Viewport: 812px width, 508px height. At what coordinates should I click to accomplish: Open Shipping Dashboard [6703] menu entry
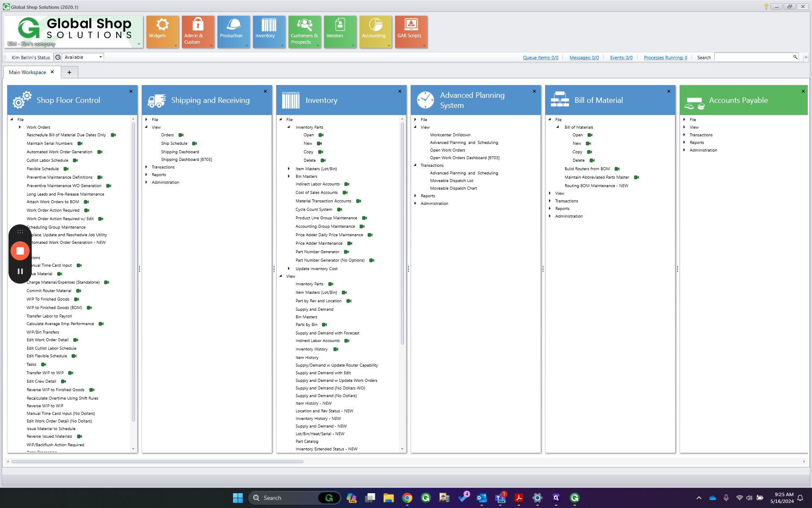(x=186, y=160)
